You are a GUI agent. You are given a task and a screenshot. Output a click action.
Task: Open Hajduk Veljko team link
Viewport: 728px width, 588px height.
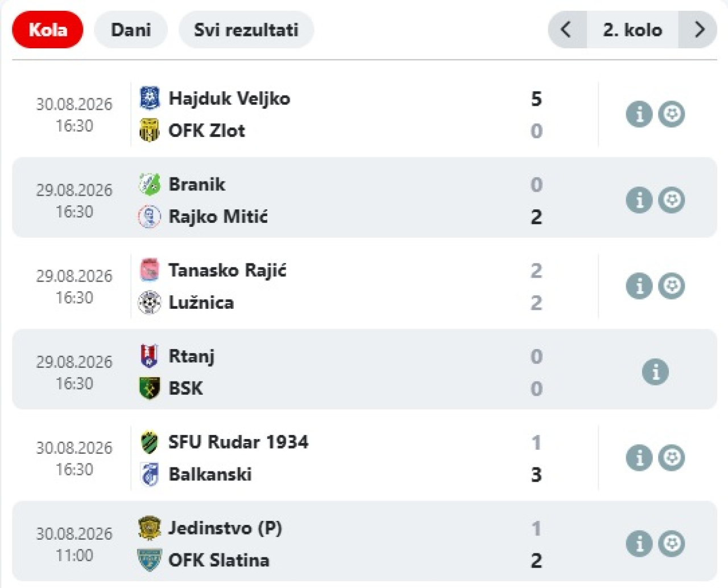coord(229,98)
